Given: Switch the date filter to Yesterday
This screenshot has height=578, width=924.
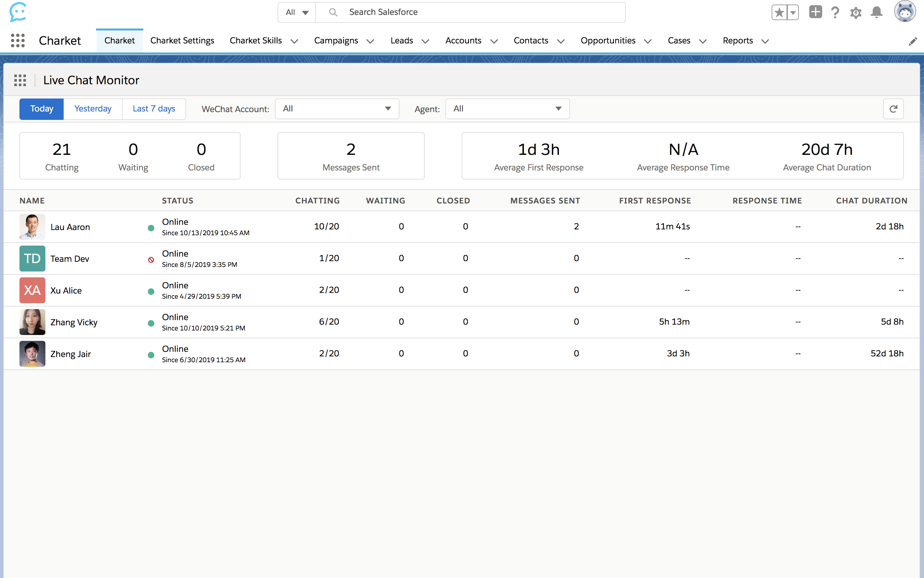Looking at the screenshot, I should coord(92,109).
